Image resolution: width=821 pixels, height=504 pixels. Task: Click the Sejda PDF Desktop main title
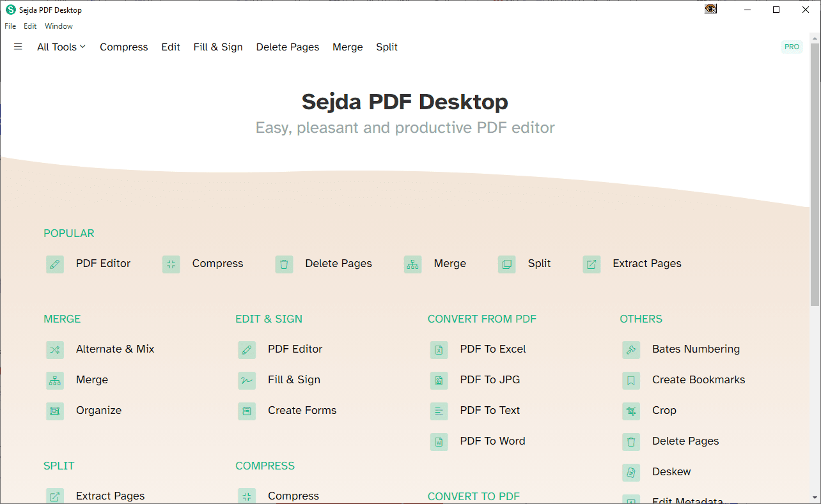(x=405, y=102)
